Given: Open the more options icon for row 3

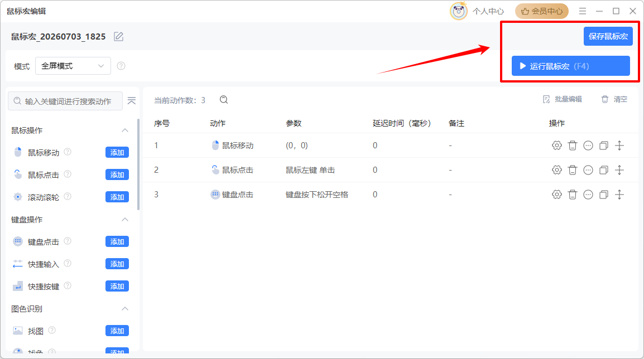Looking at the screenshot, I should pos(588,195).
